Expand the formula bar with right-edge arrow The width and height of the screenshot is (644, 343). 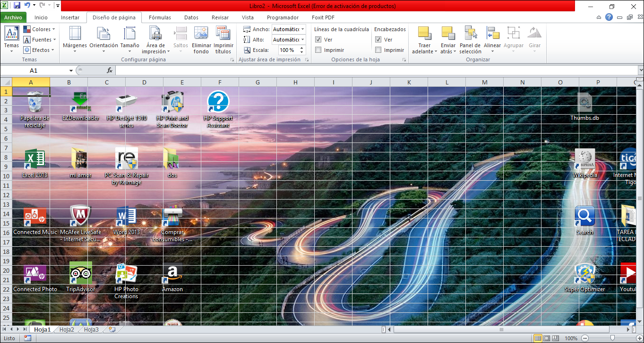[x=640, y=70]
